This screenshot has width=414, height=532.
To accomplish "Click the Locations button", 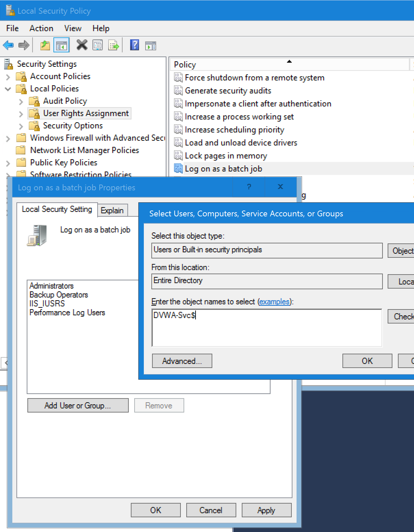I will coord(401,281).
